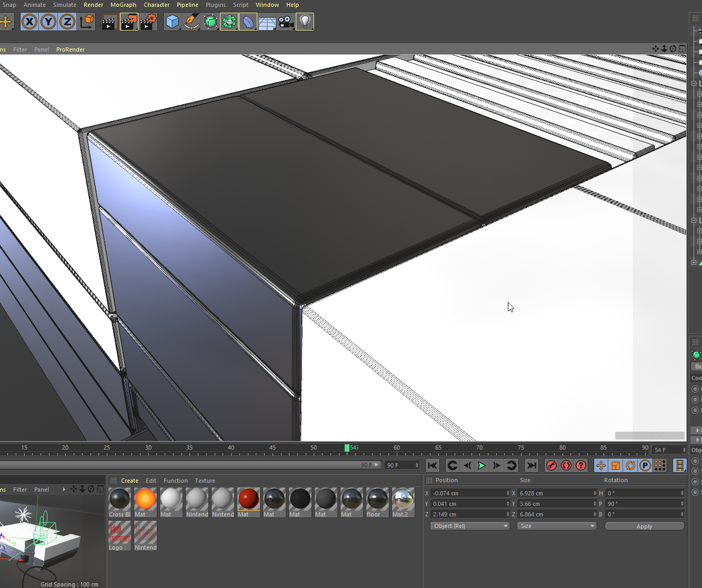Toggle the X axis lock icon
The image size is (702, 588).
[x=29, y=22]
